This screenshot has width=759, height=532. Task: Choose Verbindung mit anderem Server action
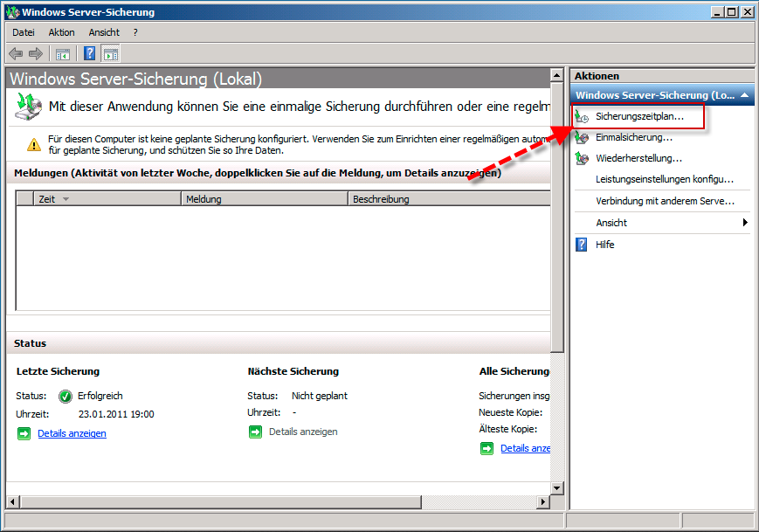[665, 201]
